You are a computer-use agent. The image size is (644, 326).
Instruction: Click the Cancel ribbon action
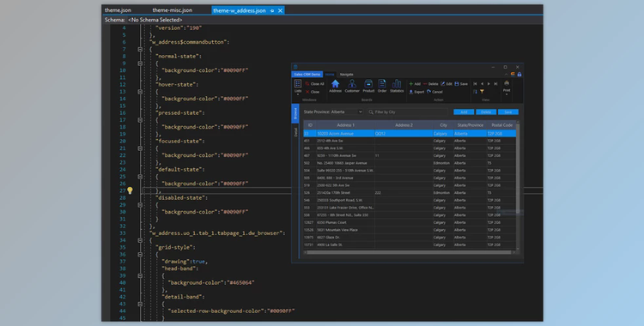pyautogui.click(x=434, y=92)
